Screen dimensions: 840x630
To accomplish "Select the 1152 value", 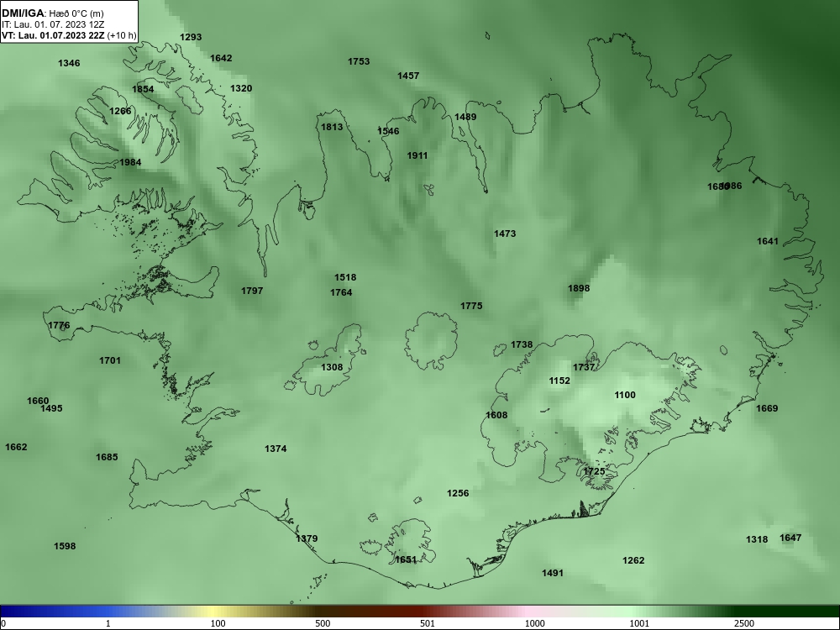I will point(559,381).
